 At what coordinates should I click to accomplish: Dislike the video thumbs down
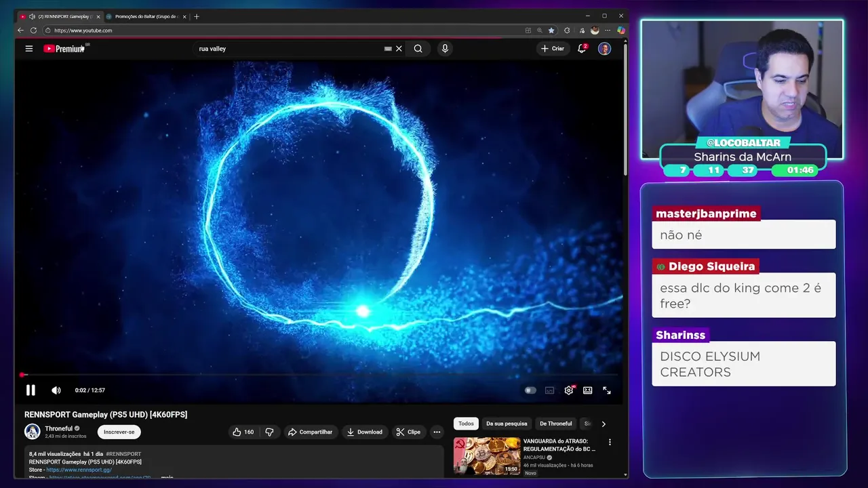(x=269, y=432)
